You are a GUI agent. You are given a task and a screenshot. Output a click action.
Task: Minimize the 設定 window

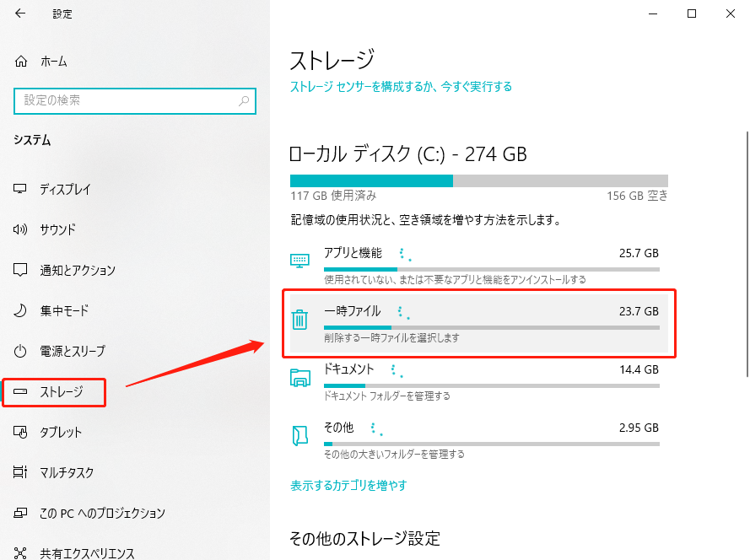(x=653, y=13)
